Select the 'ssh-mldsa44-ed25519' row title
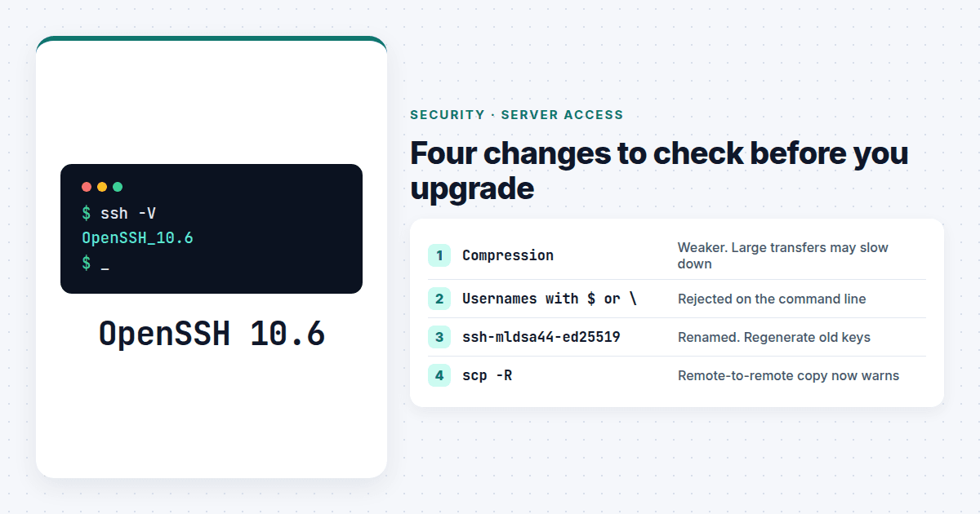Screen dimensions: 980x514 tap(541, 337)
